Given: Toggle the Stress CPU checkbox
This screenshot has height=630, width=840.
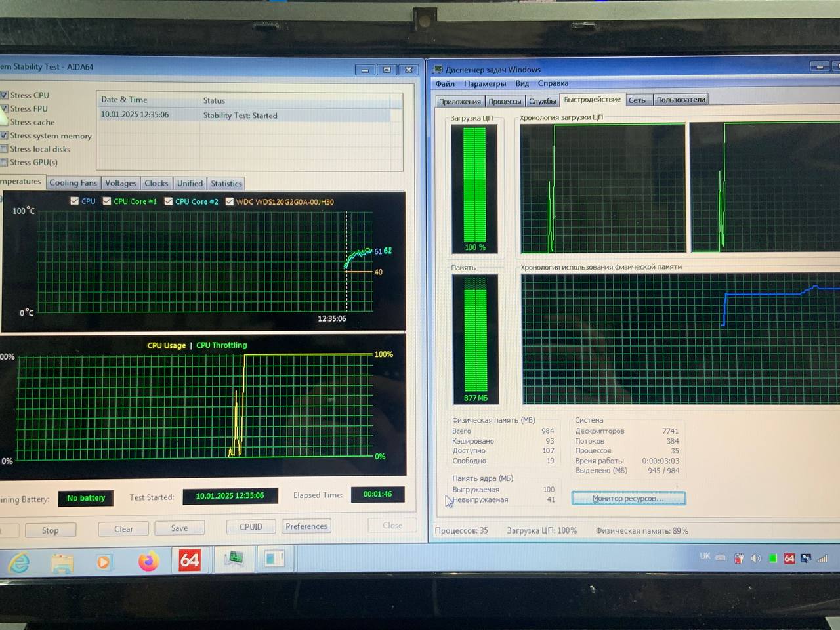Looking at the screenshot, I should (x=4, y=95).
